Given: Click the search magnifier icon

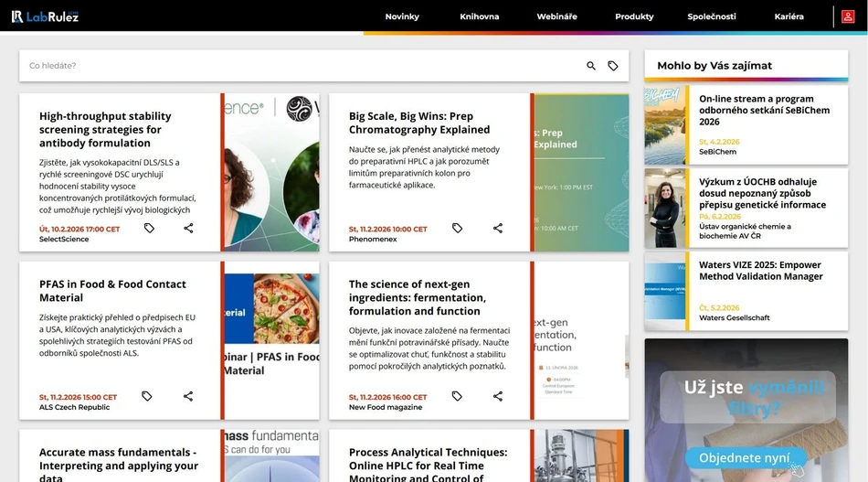Looking at the screenshot, I should click(x=591, y=66).
